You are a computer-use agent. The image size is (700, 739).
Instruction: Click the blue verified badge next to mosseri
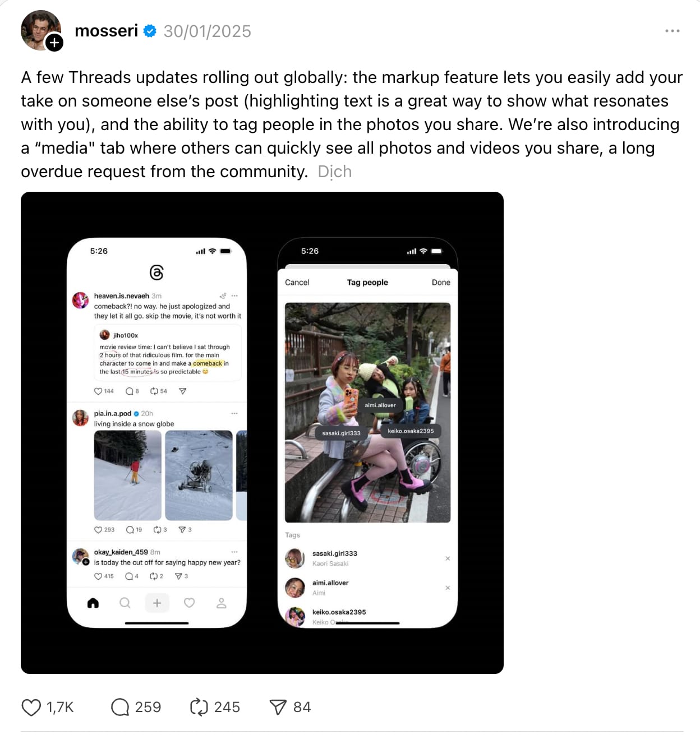tap(150, 31)
